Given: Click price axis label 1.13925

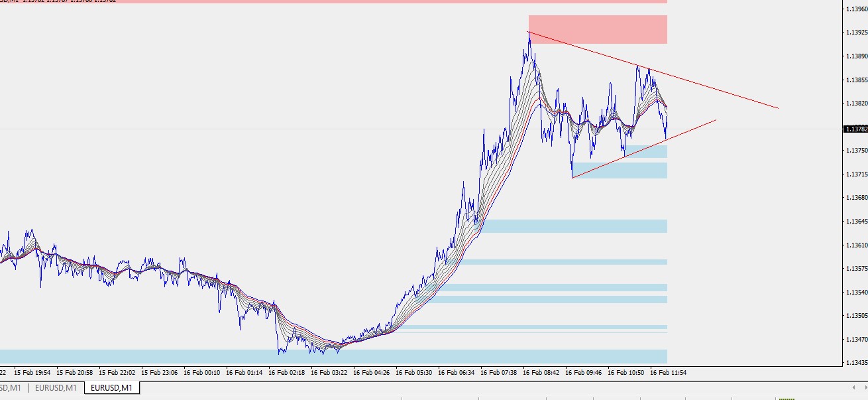Looking at the screenshot, I should pos(856,33).
